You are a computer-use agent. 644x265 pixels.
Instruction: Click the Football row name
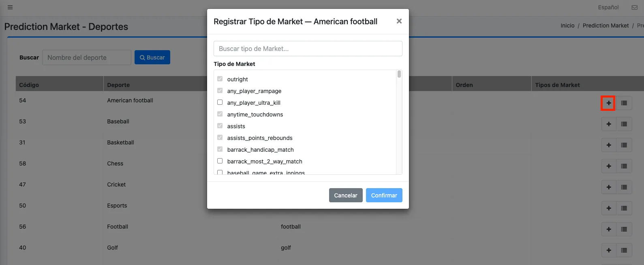point(118,227)
